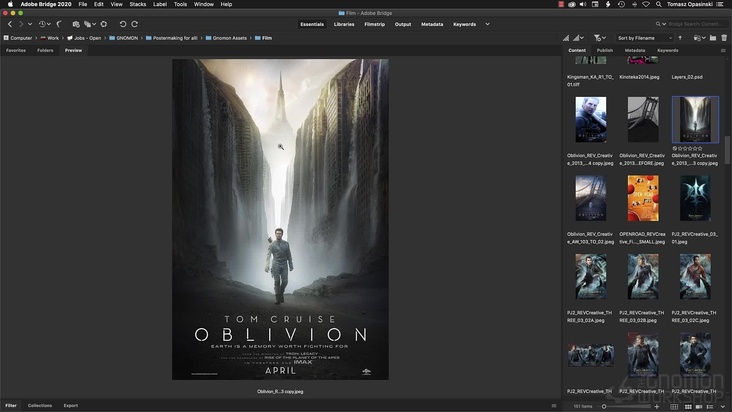Viewport: 732px width, 412px height.
Task: Switch to thumbnail grid view at the bottom
Action: tap(689, 406)
